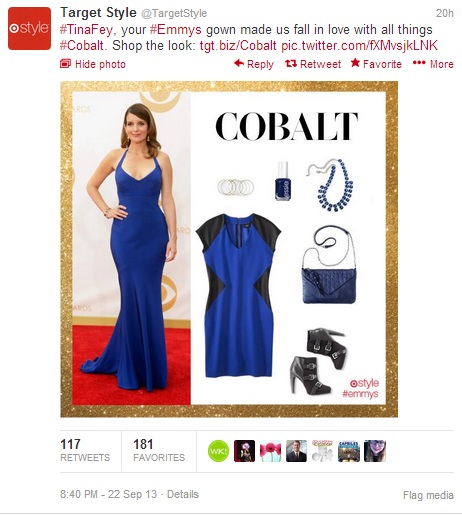
Task: Open the #Cobalt hashtag link
Action: [82, 46]
